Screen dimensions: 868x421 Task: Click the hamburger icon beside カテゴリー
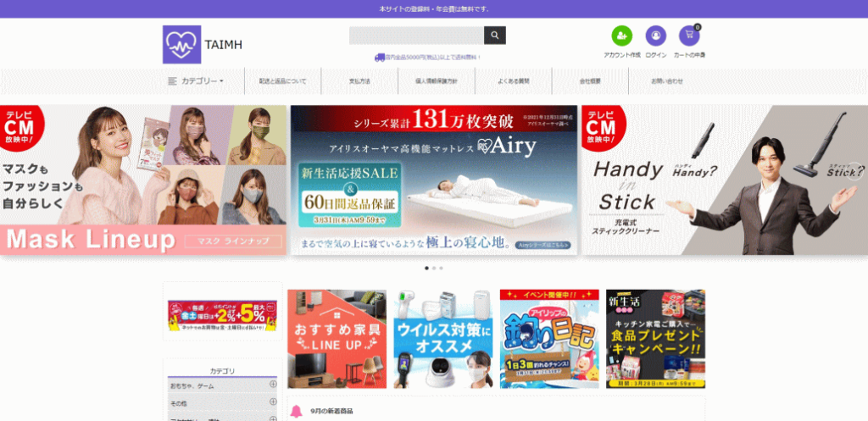(x=172, y=81)
